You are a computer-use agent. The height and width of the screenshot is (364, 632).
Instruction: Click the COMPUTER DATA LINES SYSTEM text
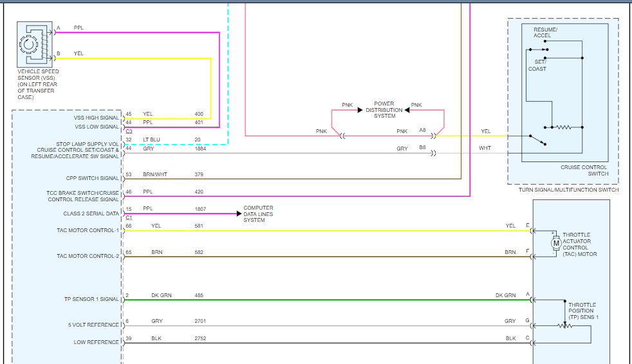point(258,214)
